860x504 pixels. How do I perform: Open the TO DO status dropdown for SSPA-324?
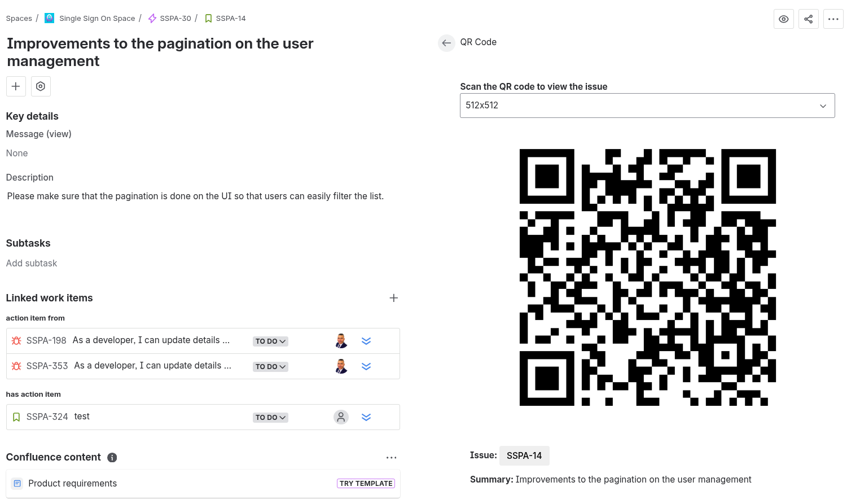[x=270, y=418]
